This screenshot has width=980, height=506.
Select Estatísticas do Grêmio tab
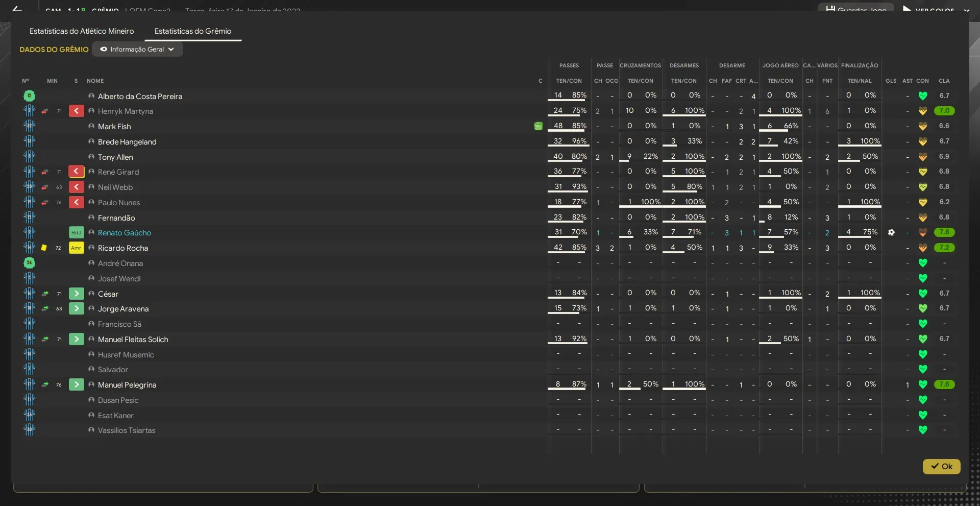click(x=193, y=31)
